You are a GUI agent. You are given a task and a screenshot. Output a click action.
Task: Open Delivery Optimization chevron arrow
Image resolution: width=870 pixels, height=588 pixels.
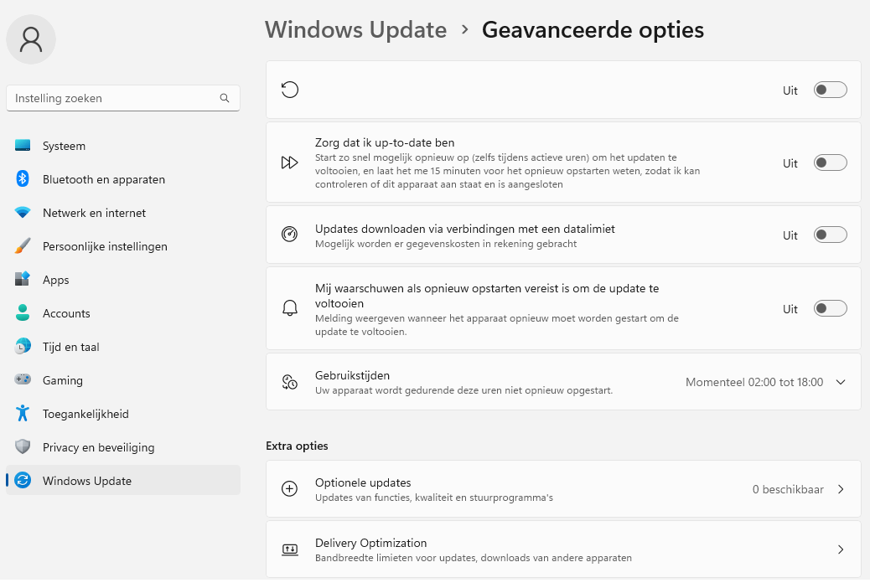(x=841, y=549)
